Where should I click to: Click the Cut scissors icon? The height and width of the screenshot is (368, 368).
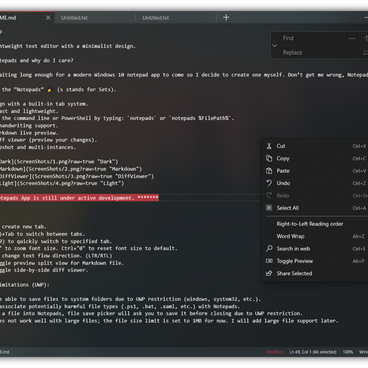click(x=269, y=146)
